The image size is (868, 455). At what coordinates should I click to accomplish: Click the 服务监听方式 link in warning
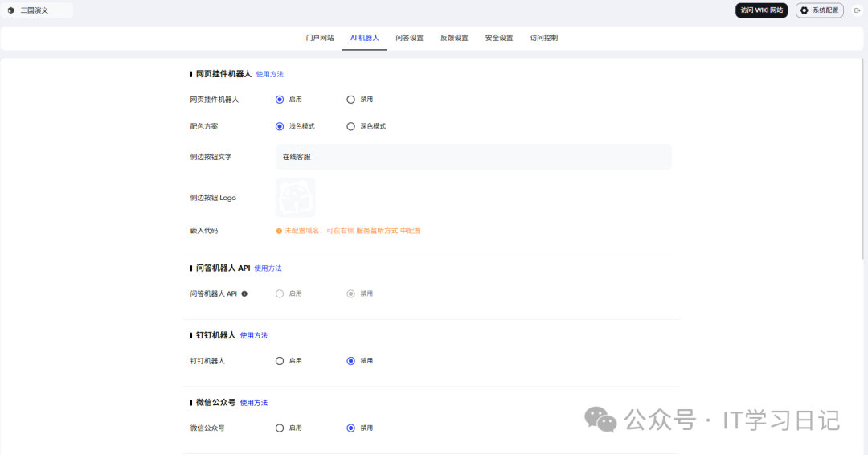(377, 231)
